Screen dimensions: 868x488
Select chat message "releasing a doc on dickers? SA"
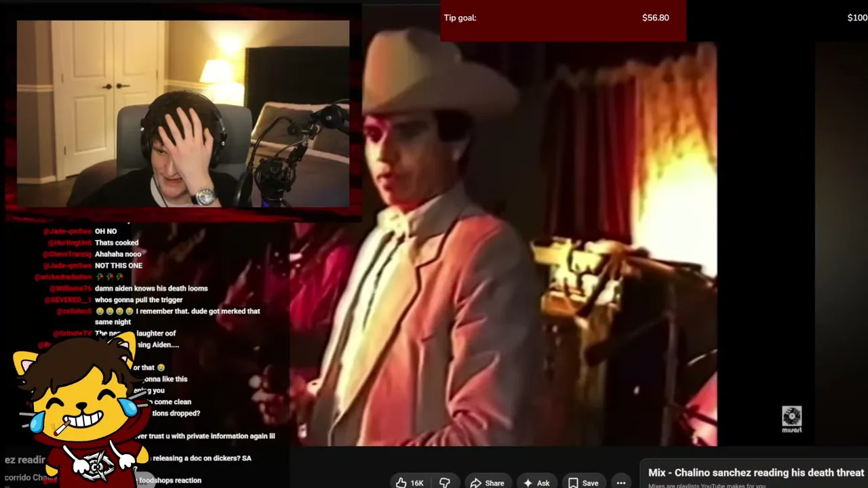[201, 458]
